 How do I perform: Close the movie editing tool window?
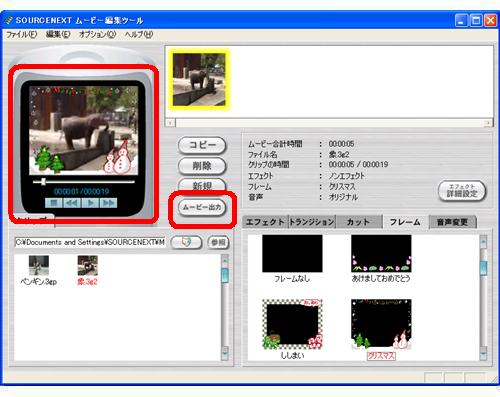(x=491, y=21)
